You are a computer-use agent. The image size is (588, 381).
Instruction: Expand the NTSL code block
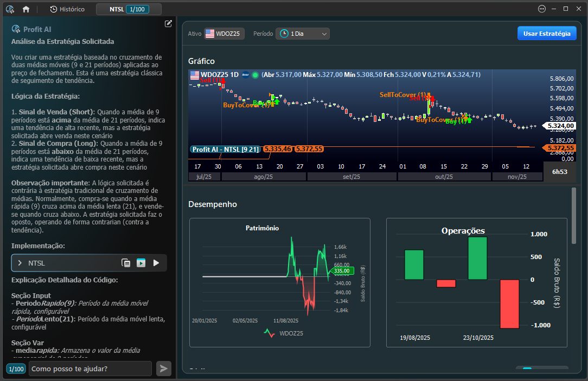click(20, 263)
